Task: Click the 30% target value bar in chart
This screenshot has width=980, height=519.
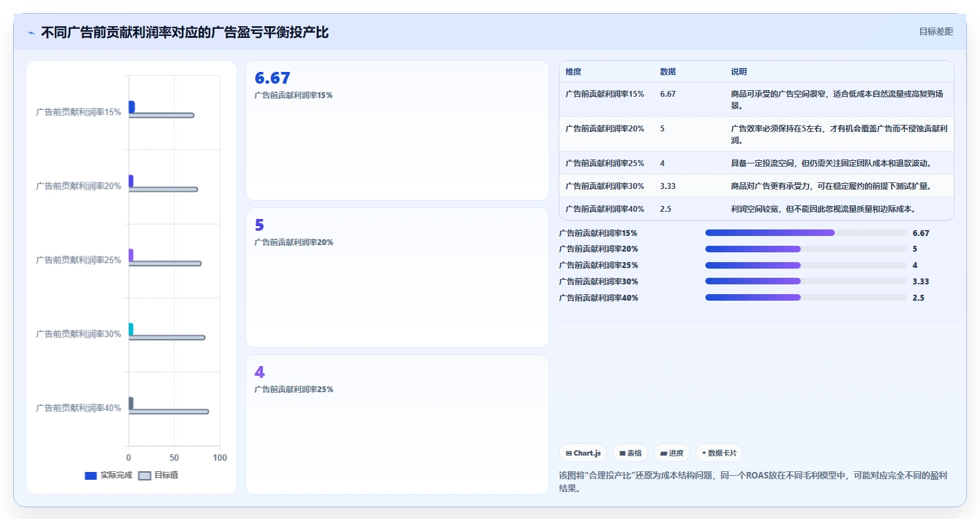Action: click(167, 337)
